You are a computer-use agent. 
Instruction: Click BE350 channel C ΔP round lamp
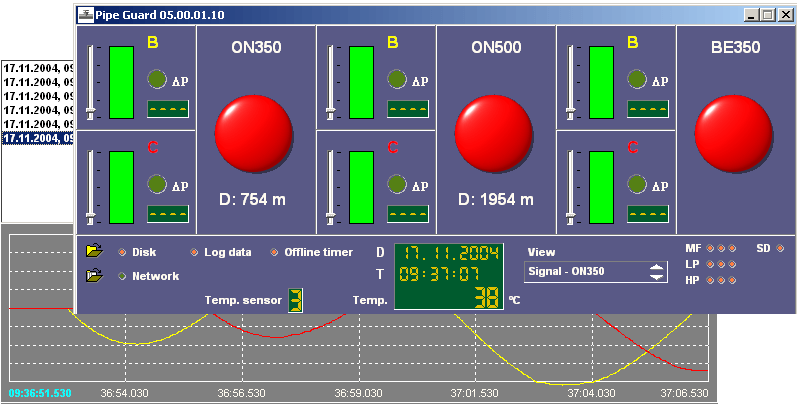click(637, 184)
